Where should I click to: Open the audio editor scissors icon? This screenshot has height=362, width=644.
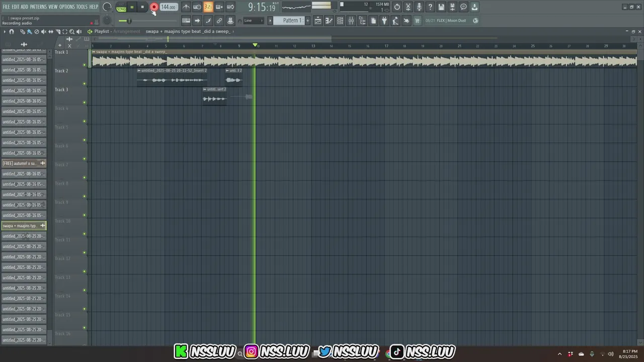tap(408, 7)
